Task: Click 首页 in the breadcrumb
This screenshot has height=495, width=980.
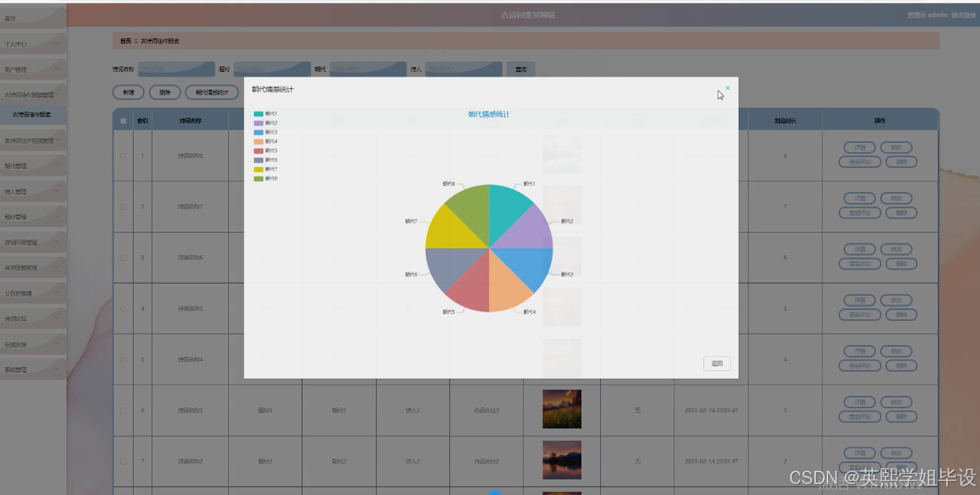Action: (125, 41)
